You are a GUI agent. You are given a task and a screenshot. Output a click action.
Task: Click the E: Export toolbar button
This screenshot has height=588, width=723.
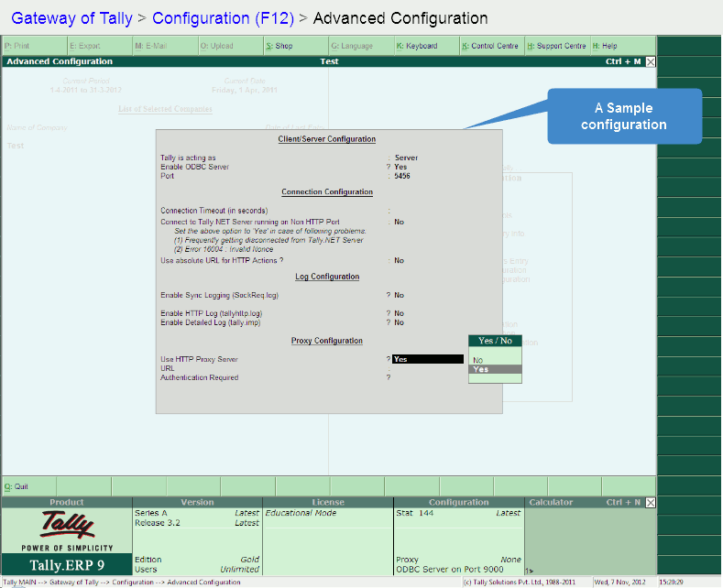tap(100, 46)
